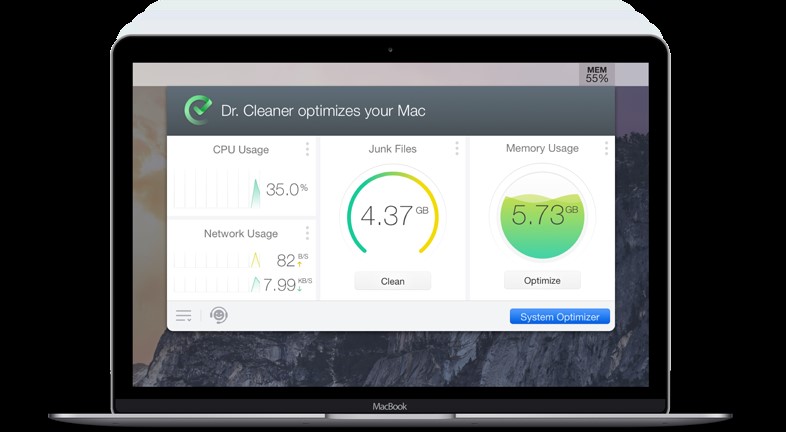This screenshot has width=786, height=432.
Task: Open the hamburger menu at bottom left
Action: pyautogui.click(x=184, y=316)
